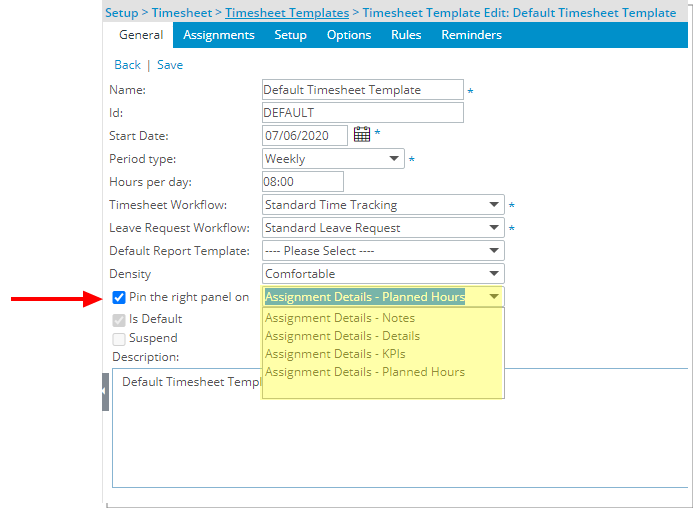Click the Back link
The image size is (693, 508).
(x=127, y=65)
